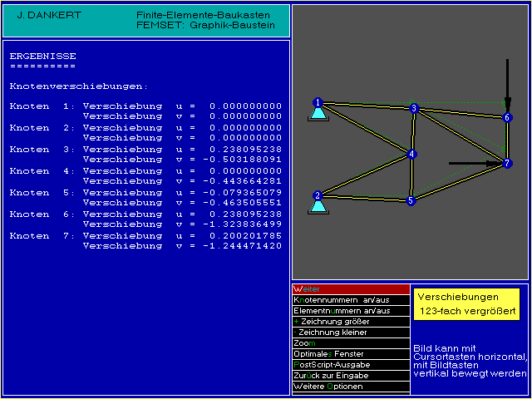Click node 1 marker in truss drawing

[x=317, y=102]
